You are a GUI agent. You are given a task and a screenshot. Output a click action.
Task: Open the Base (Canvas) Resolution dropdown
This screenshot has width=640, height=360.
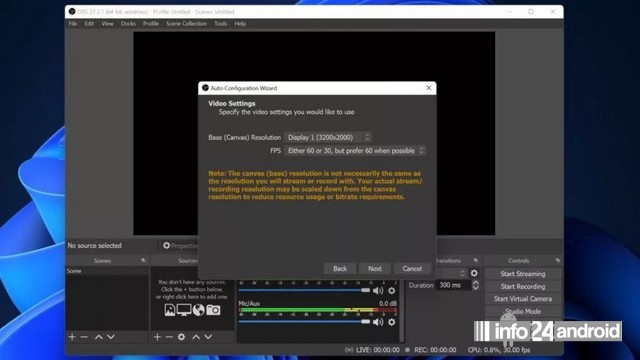click(328, 138)
